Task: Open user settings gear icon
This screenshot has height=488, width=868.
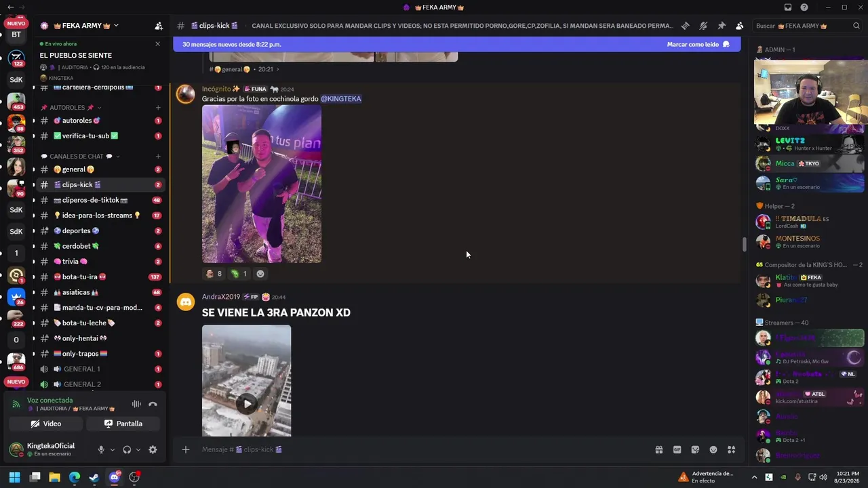Action: pos(153,449)
